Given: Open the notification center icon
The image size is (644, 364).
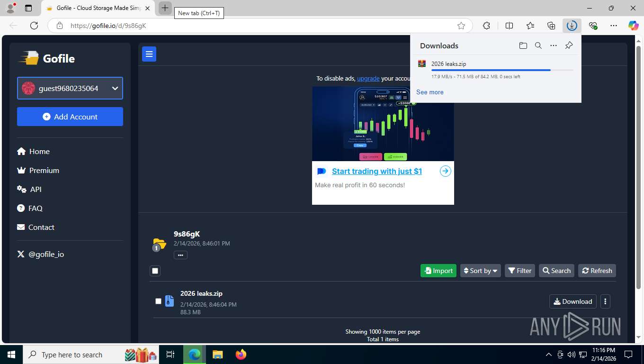Looking at the screenshot, I should pyautogui.click(x=628, y=355).
